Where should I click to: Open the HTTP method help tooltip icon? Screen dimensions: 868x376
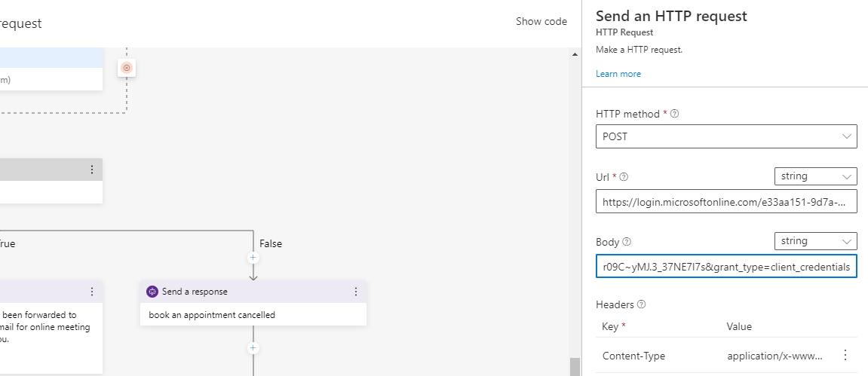[x=674, y=114]
